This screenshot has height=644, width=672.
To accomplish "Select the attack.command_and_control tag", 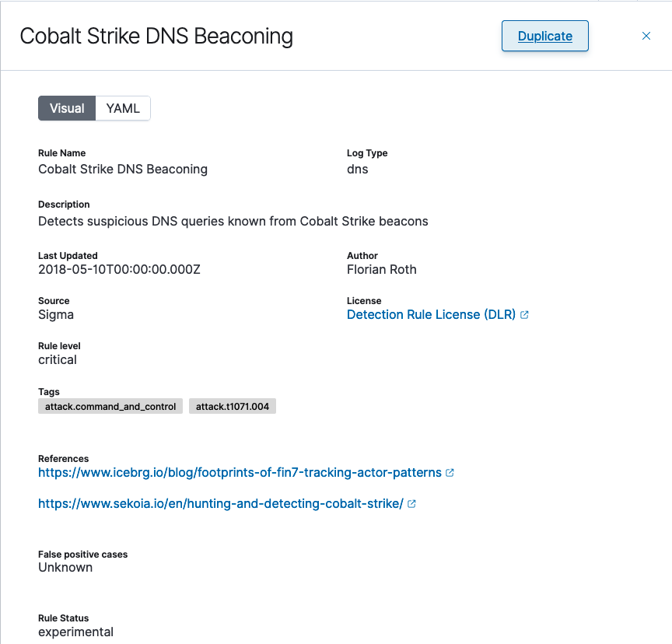I will [110, 407].
